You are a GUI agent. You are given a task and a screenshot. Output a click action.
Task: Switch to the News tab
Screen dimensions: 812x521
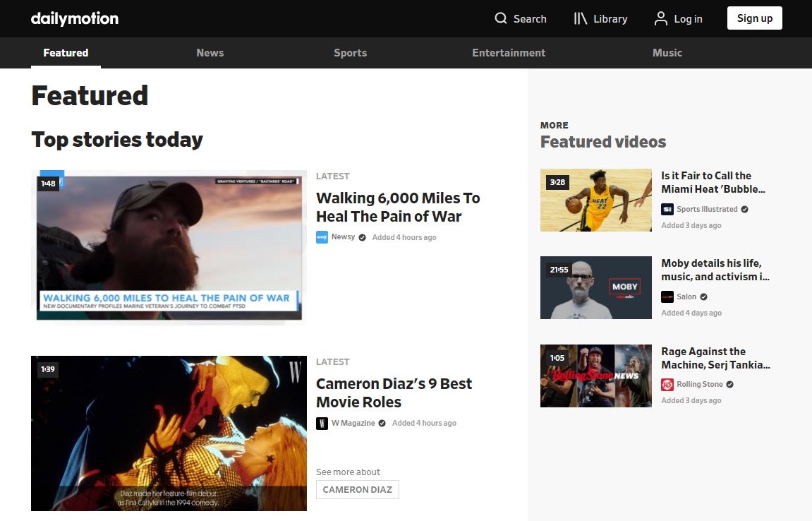click(210, 52)
